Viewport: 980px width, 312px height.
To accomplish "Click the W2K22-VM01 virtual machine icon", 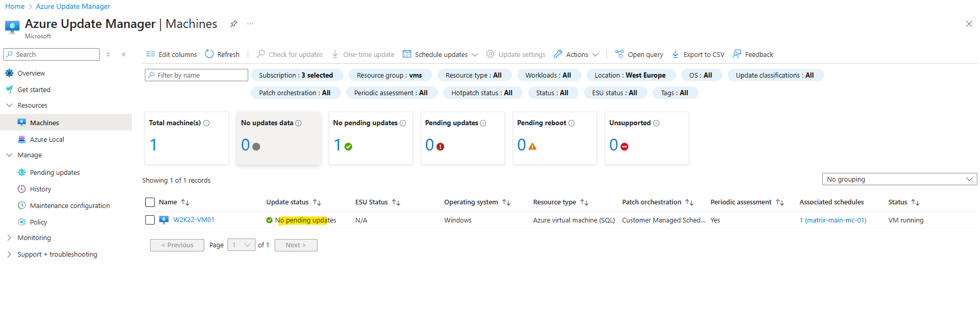I will pyautogui.click(x=164, y=220).
